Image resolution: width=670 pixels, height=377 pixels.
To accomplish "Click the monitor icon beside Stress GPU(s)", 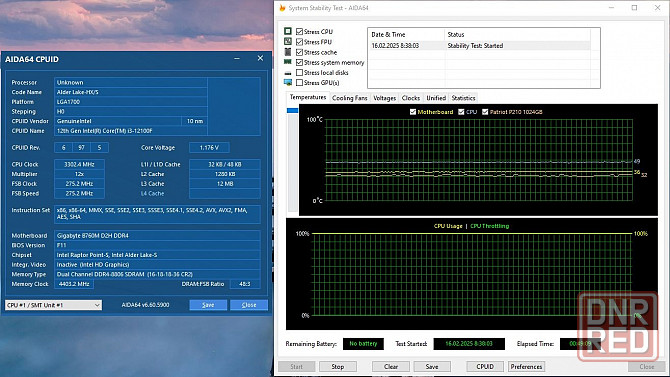I will [288, 82].
